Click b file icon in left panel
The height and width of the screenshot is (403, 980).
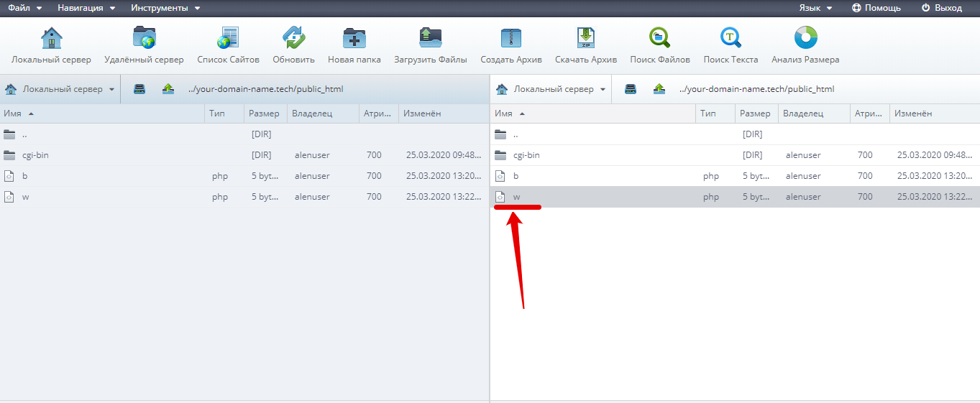coord(9,176)
